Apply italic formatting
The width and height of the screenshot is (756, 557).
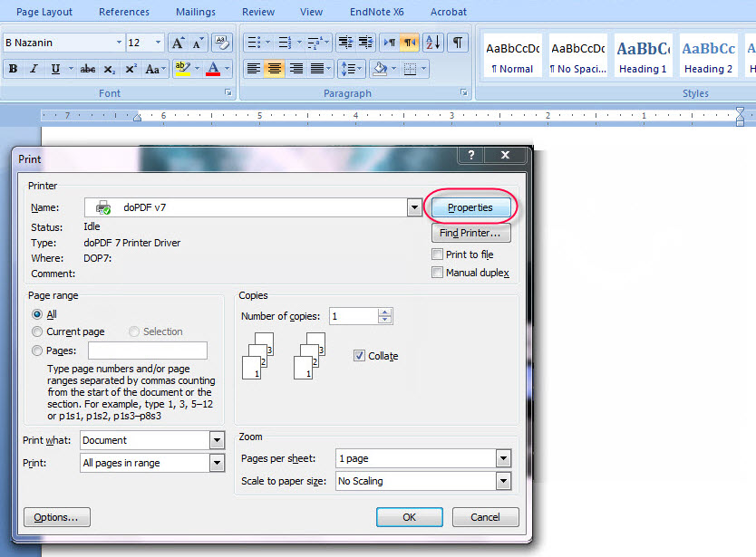pyautogui.click(x=34, y=69)
